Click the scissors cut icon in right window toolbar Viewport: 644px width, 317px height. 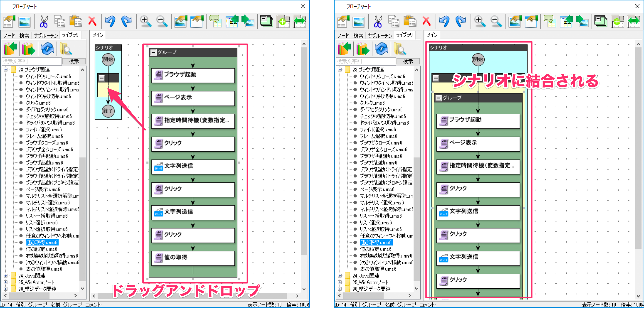coord(378,22)
